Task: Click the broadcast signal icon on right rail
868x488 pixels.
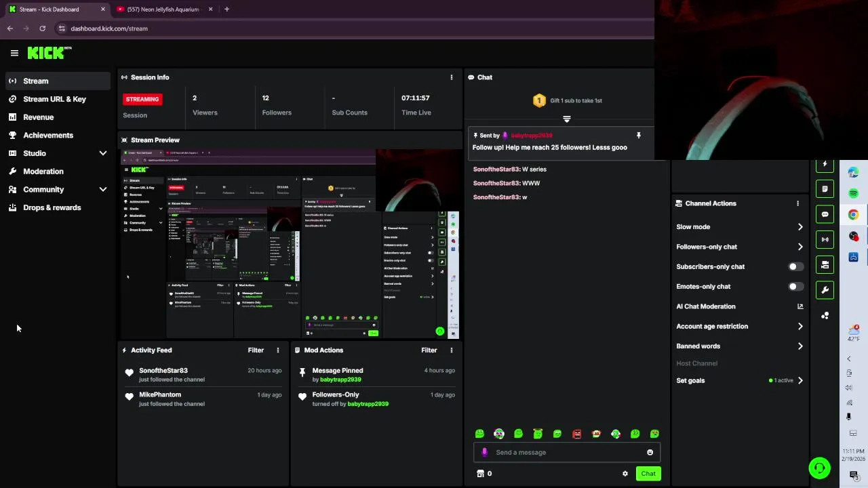Action: click(825, 239)
